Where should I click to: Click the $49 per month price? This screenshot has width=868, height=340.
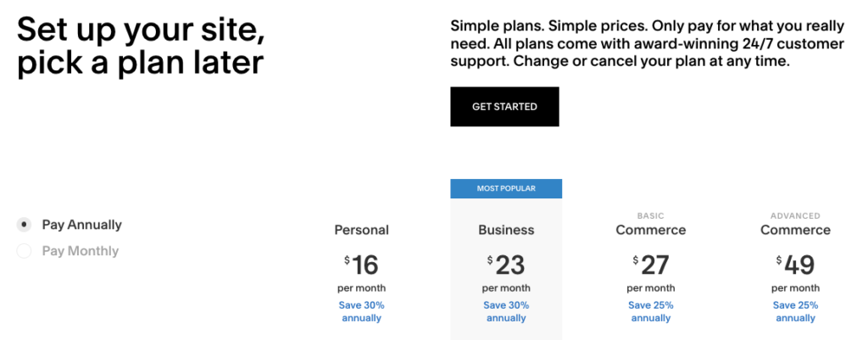795,266
